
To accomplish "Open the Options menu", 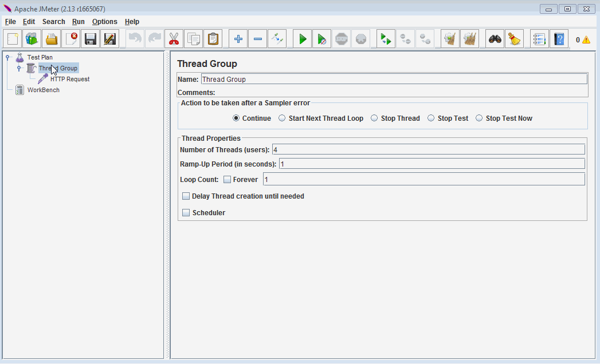I will 104,21.
